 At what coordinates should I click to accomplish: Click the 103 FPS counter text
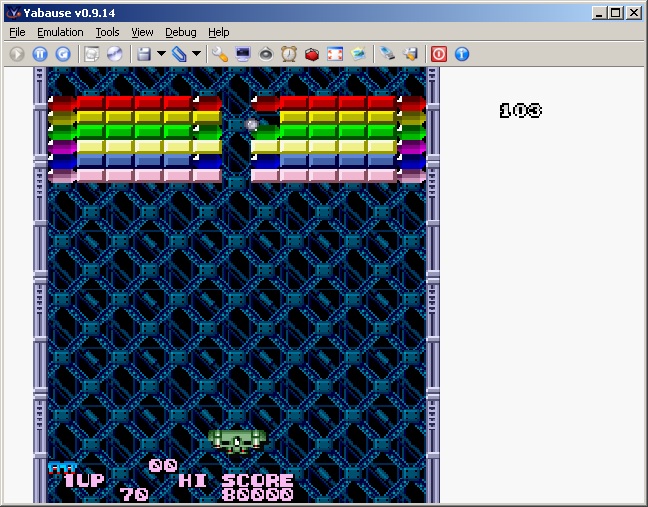coord(520,110)
